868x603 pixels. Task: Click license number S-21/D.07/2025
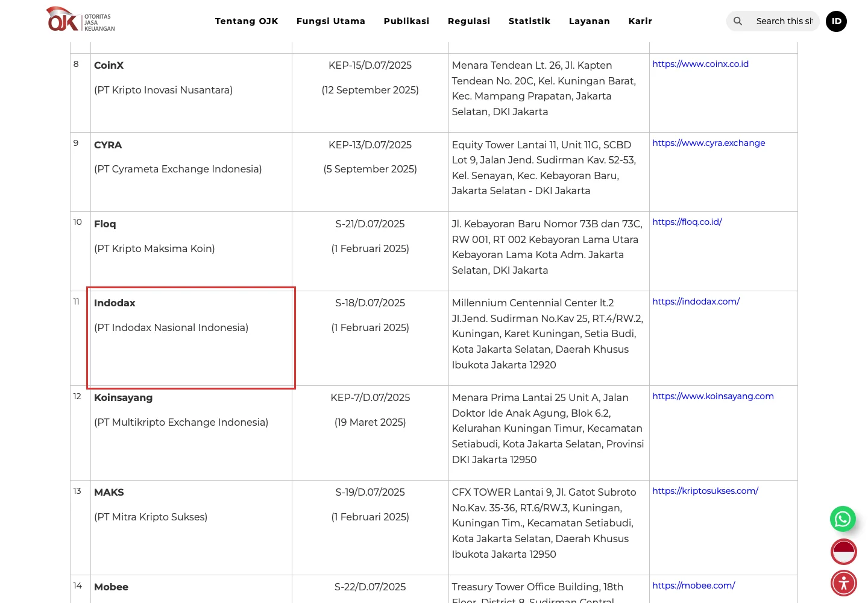pos(370,224)
